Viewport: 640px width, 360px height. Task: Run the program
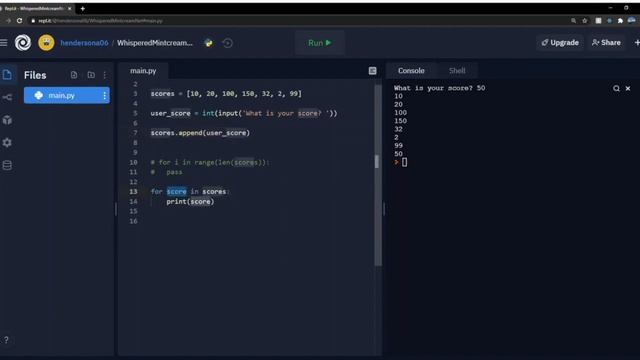320,42
